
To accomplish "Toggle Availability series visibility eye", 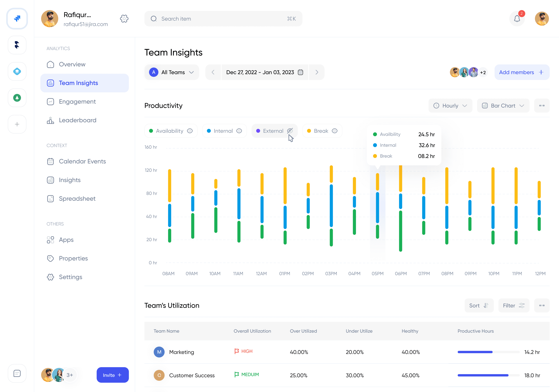I will (x=190, y=131).
